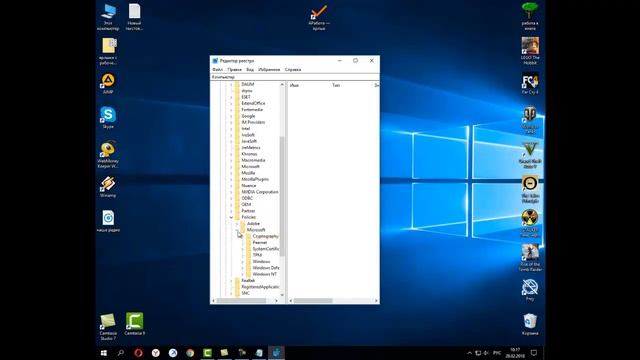
Task: Open Opera browser from the taskbar
Action: point(138,353)
